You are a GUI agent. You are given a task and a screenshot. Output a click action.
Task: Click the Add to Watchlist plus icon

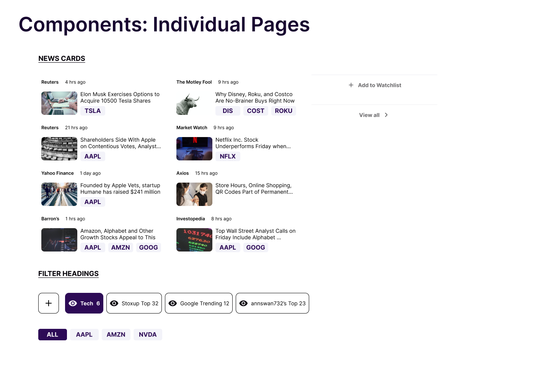[x=351, y=85]
